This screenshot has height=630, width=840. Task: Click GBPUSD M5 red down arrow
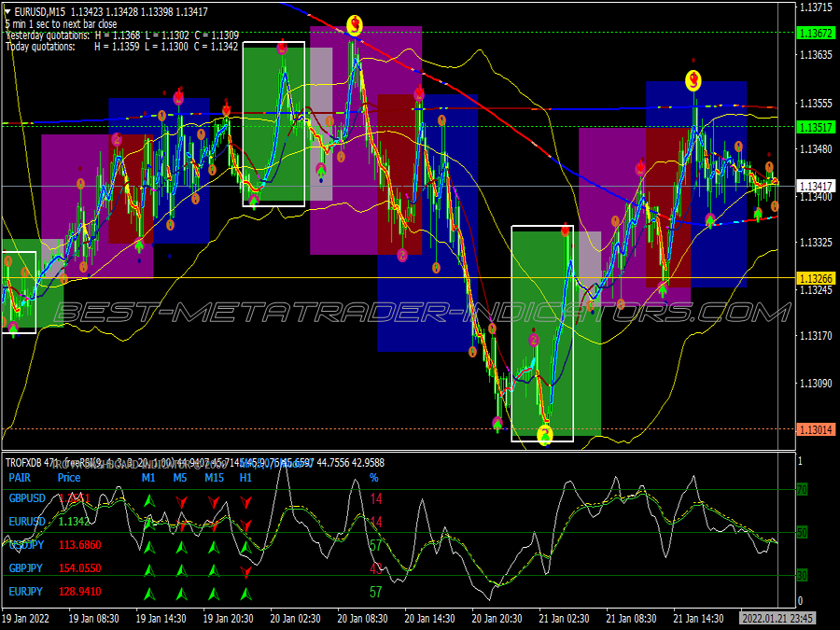click(x=182, y=502)
